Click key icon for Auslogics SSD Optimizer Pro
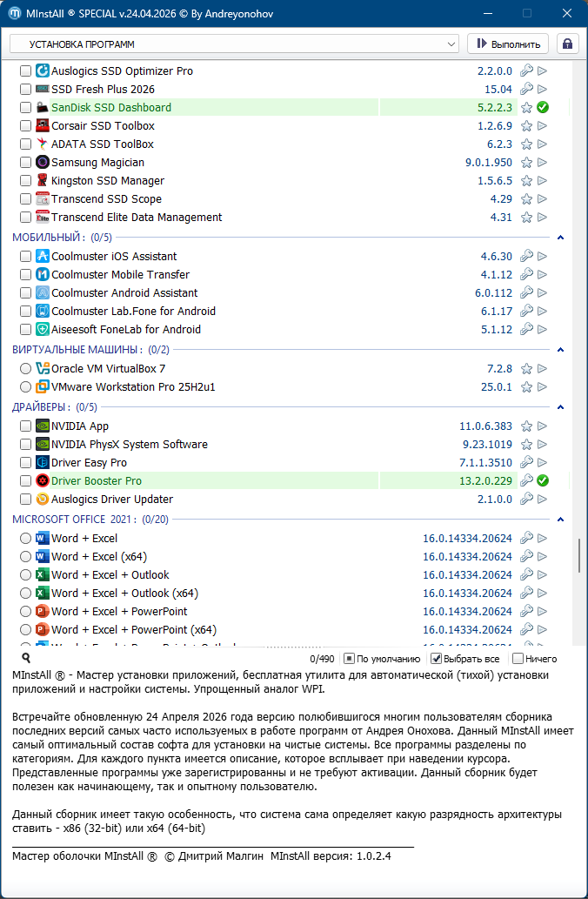Viewport: 588px width, 899px height. (x=526, y=71)
